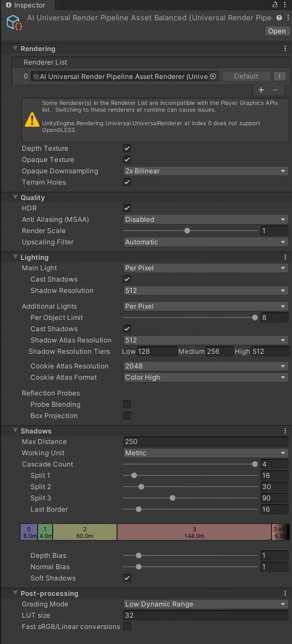The height and width of the screenshot is (644, 292).
Task: Toggle Opaque Texture checkbox
Action: coord(127,160)
